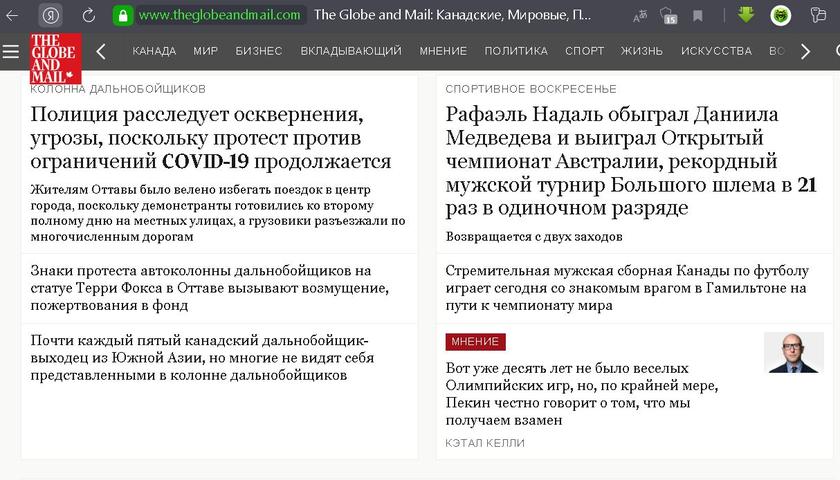840x480 pixels.
Task: Open the ПОЛИТИКА section
Action: tap(516, 51)
